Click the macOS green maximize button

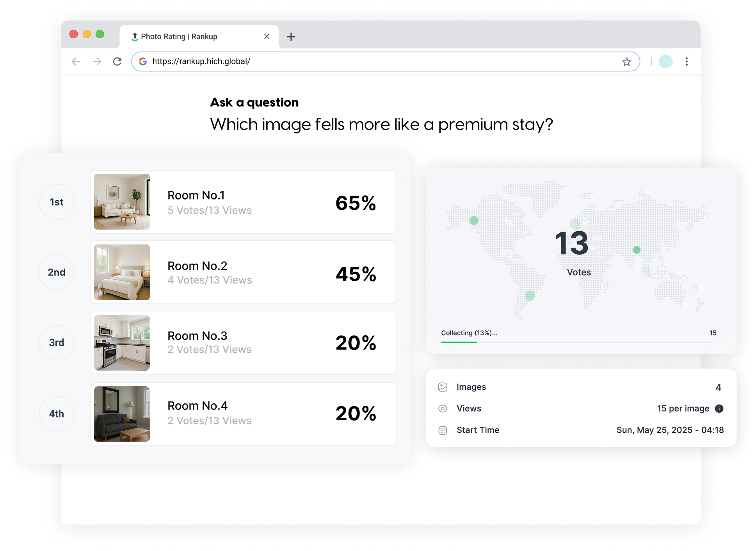coord(100,34)
